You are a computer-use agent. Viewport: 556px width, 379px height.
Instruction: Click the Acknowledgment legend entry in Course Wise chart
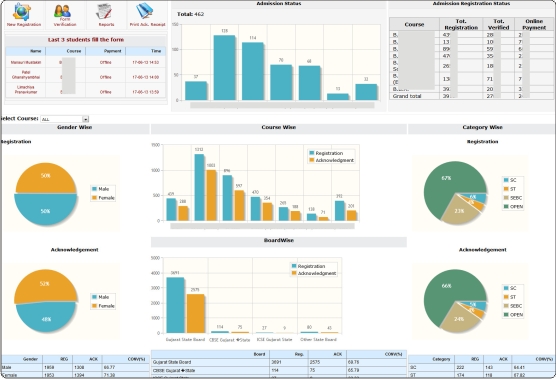pos(331,160)
